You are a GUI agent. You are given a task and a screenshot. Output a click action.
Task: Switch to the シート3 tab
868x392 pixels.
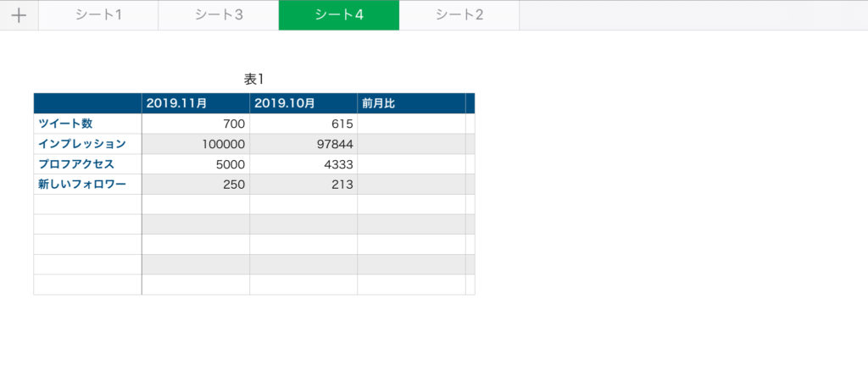219,15
